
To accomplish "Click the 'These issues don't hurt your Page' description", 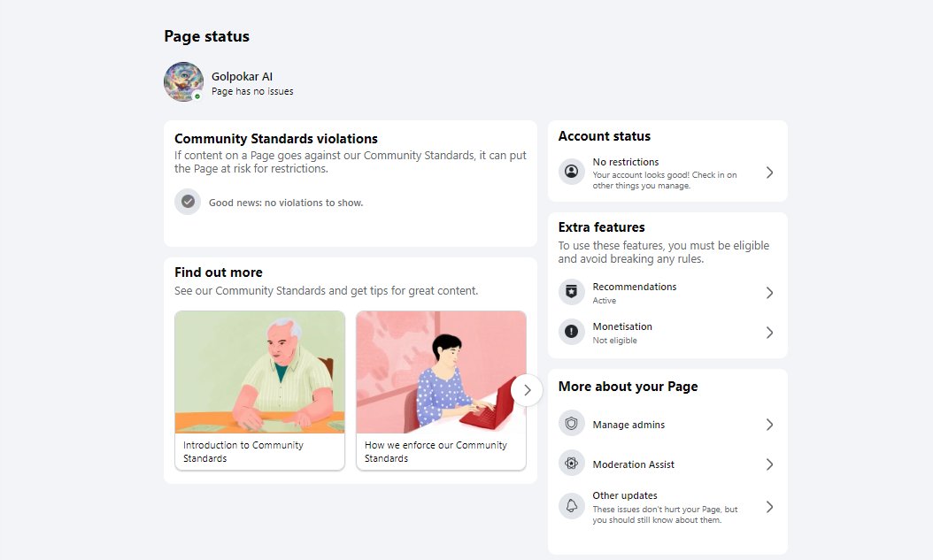I will tap(665, 514).
